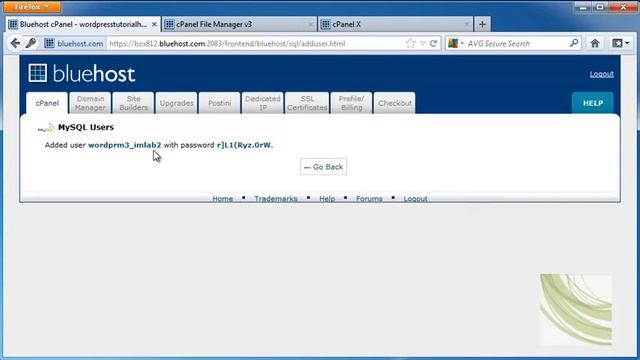Open the Checkout tab
The height and width of the screenshot is (360, 640).
[395, 103]
